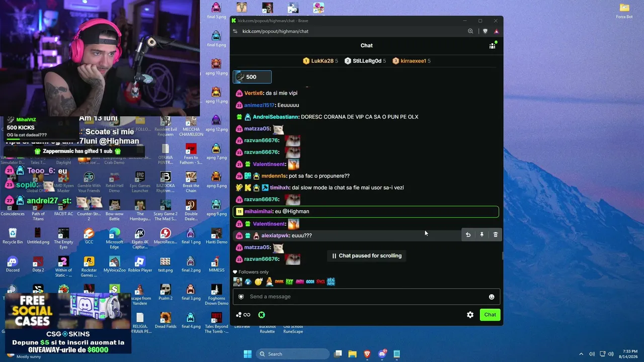Open Discord from the taskbar
644x362 pixels.
pos(382,354)
